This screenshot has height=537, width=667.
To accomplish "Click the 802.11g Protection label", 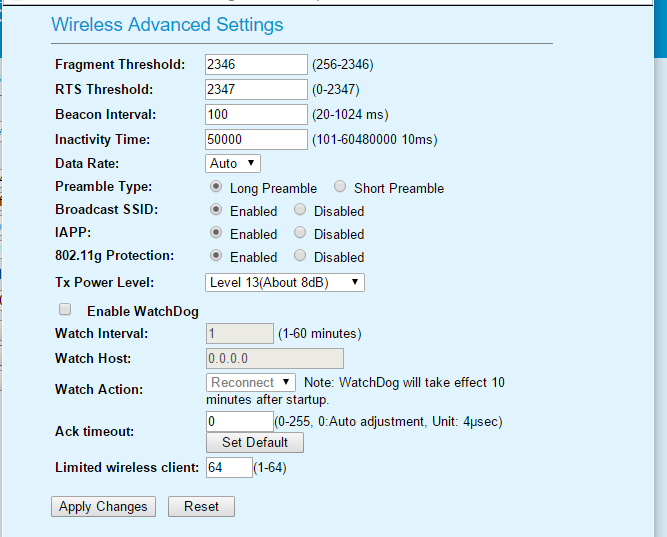I will 114,255.
